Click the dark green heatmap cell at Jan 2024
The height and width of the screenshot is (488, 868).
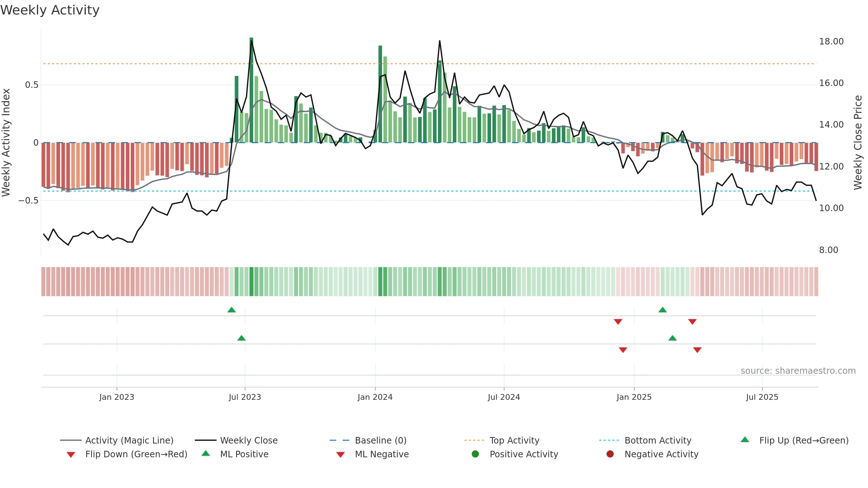[x=380, y=282]
